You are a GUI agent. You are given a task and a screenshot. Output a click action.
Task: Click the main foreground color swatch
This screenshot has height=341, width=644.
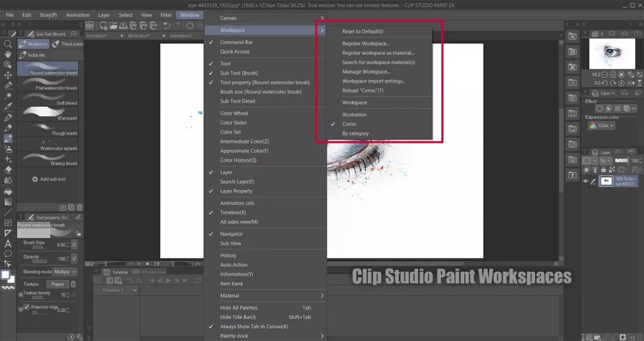click(5, 275)
